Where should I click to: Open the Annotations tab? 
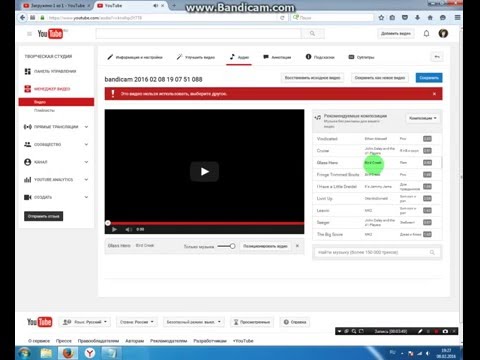point(277,57)
